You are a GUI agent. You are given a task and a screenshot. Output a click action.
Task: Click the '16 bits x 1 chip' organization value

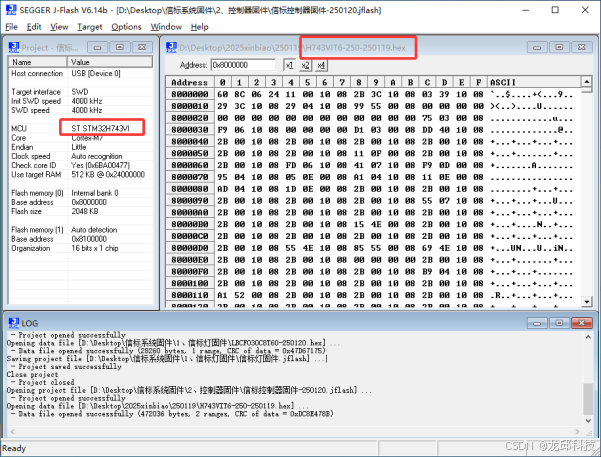click(x=95, y=248)
